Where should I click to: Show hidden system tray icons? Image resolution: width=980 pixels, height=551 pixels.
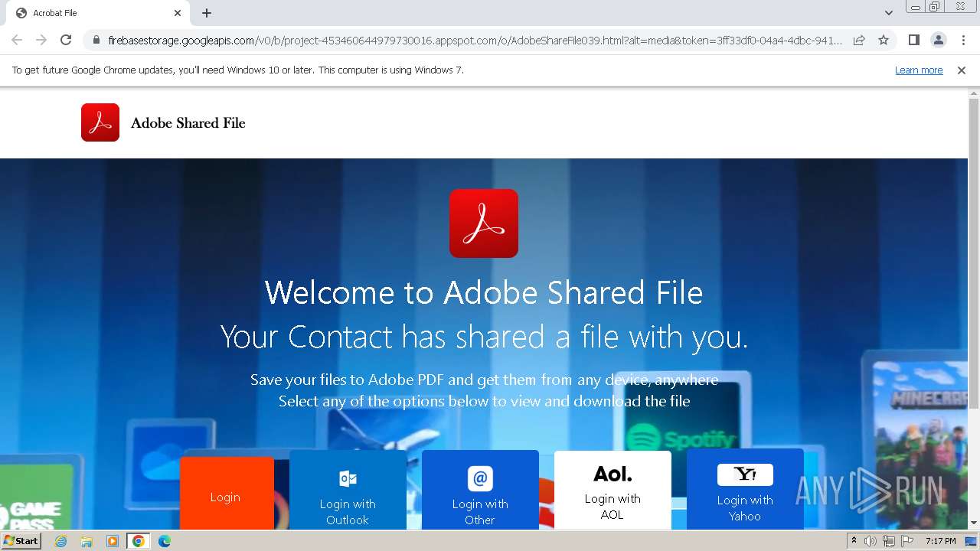[x=854, y=541]
